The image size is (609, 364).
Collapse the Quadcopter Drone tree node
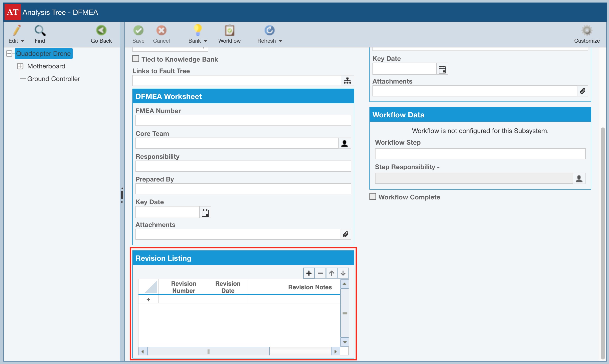pyautogui.click(x=9, y=54)
